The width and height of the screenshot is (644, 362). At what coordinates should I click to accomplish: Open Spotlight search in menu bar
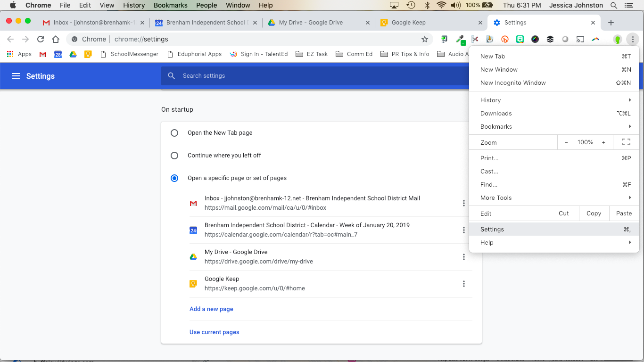[x=614, y=5]
